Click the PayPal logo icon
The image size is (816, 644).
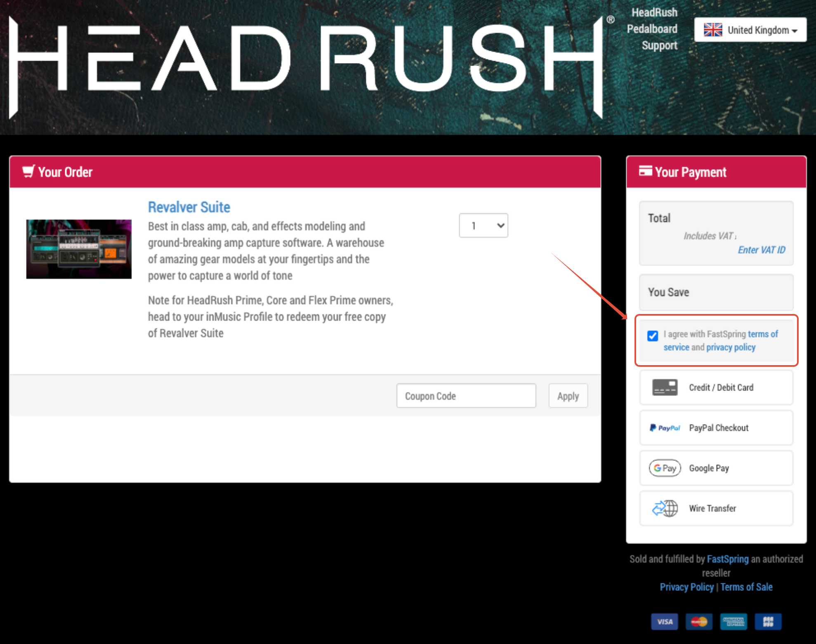(x=665, y=428)
